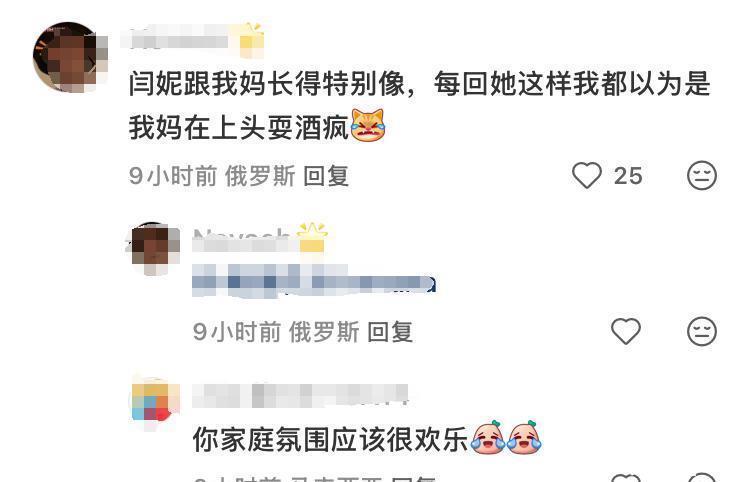The image size is (750, 482).
Task: Tap the like count 25
Action: tap(628, 176)
